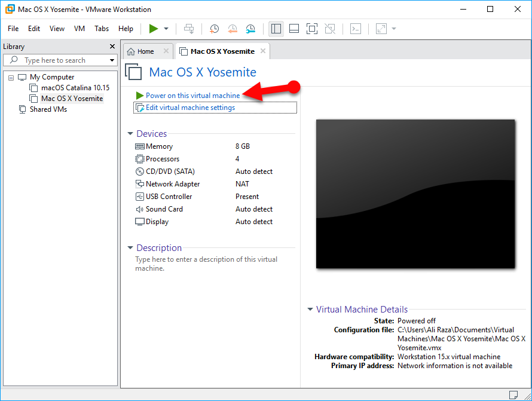Image resolution: width=532 pixels, height=401 pixels.
Task: Collapse the My Computer tree node
Action: 11,77
